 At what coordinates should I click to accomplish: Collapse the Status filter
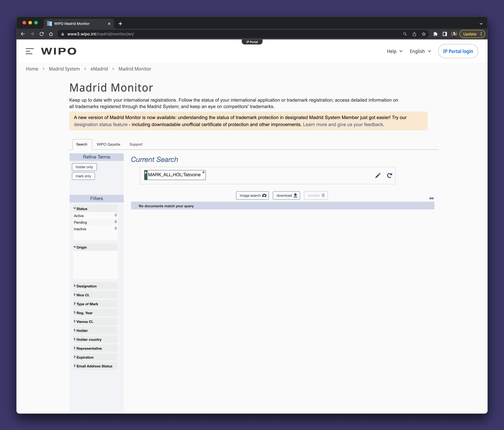pyautogui.click(x=95, y=209)
